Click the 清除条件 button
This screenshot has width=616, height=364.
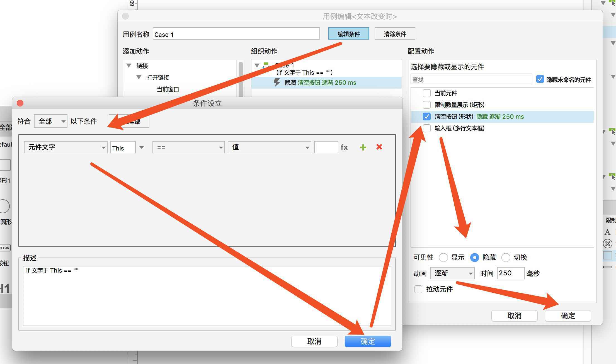coord(395,34)
